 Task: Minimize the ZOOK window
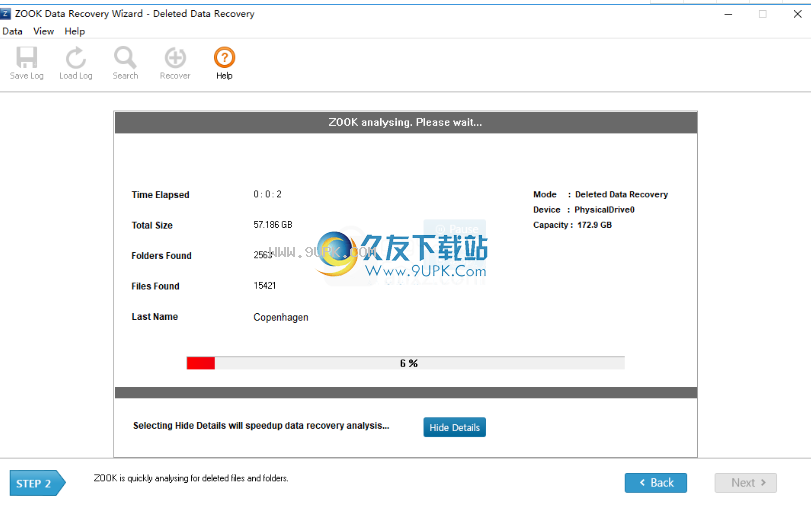click(728, 14)
